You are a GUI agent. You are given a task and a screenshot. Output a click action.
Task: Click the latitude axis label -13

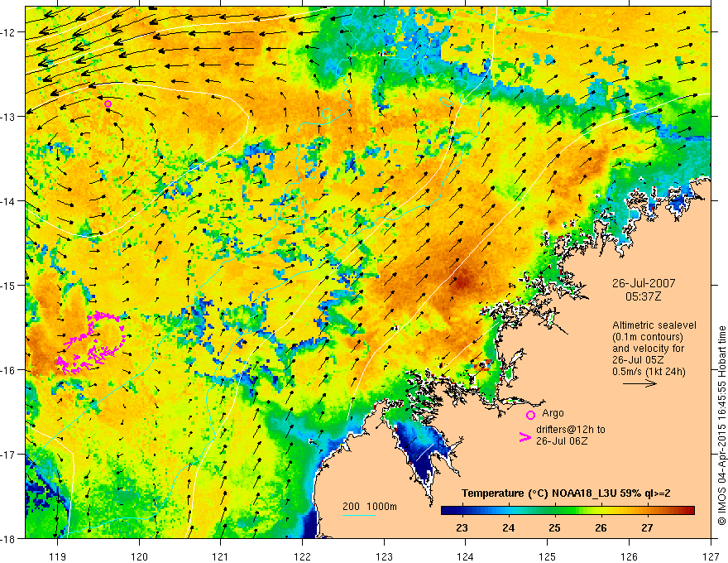click(x=9, y=117)
